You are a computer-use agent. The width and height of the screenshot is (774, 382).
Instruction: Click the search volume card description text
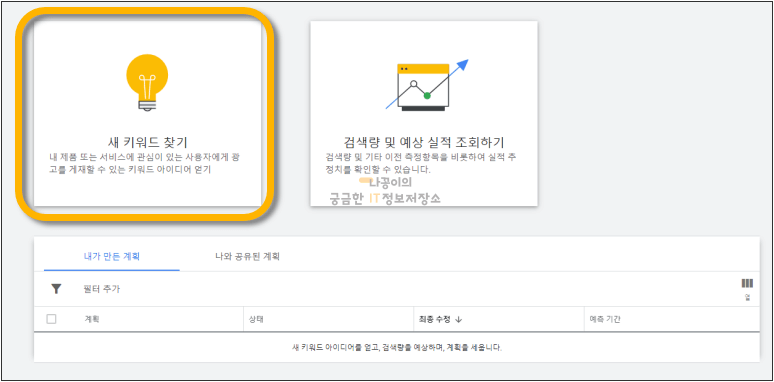pyautogui.click(x=421, y=163)
